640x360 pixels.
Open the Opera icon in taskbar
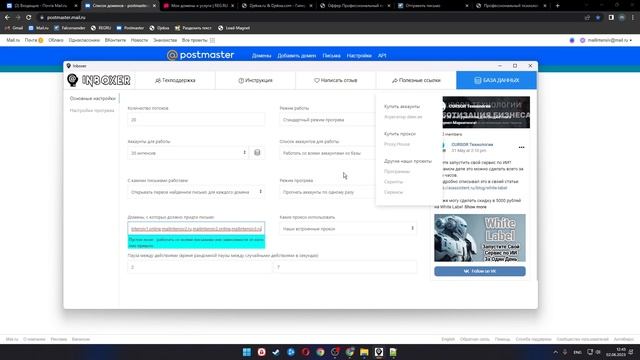[305, 352]
